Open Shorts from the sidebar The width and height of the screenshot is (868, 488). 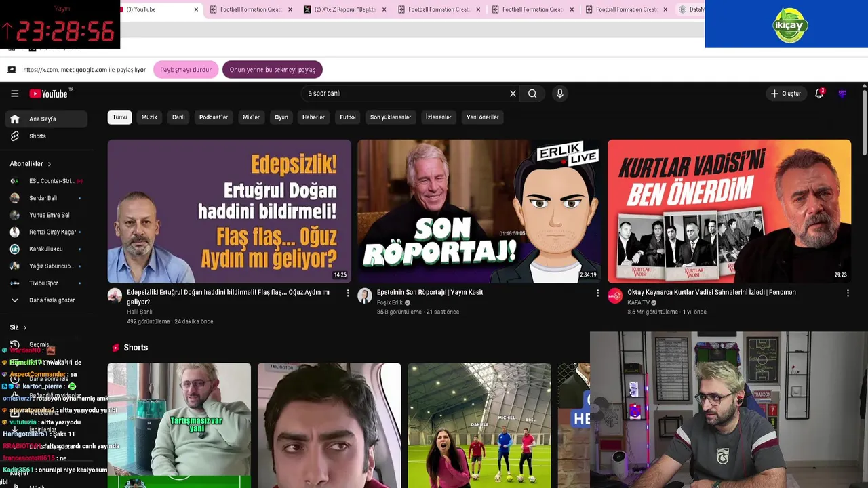46,136
